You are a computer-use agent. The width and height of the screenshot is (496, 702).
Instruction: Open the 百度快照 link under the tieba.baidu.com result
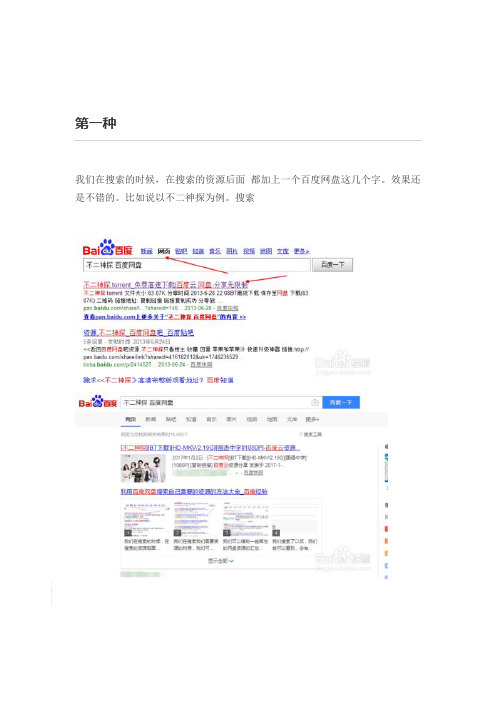click(201, 365)
